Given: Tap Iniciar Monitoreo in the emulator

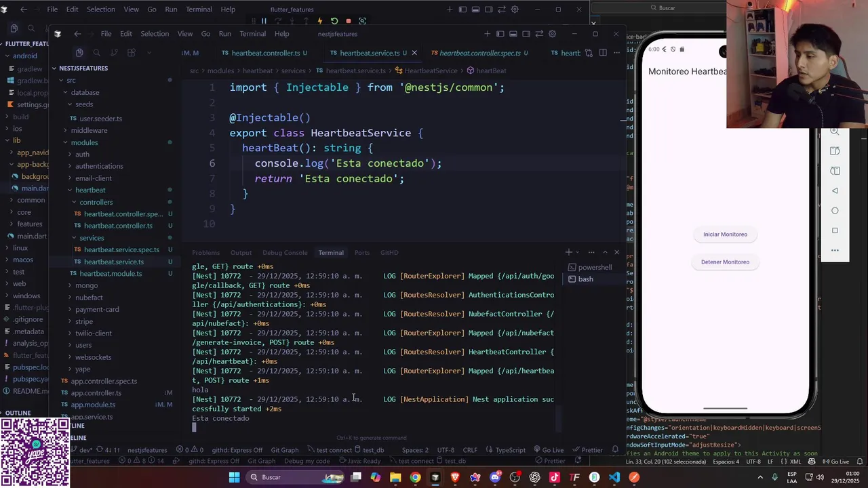Looking at the screenshot, I should 725,235.
